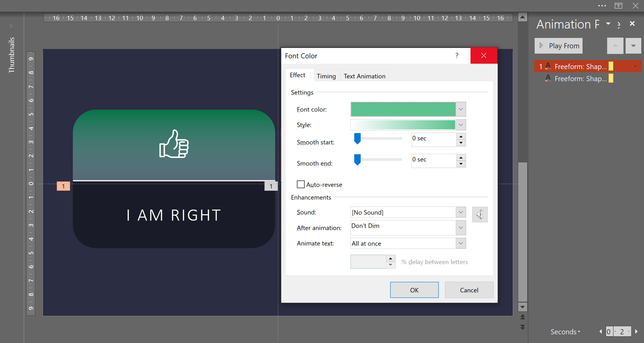This screenshot has width=644, height=343.
Task: Open the Animate text dropdown
Action: click(x=461, y=243)
